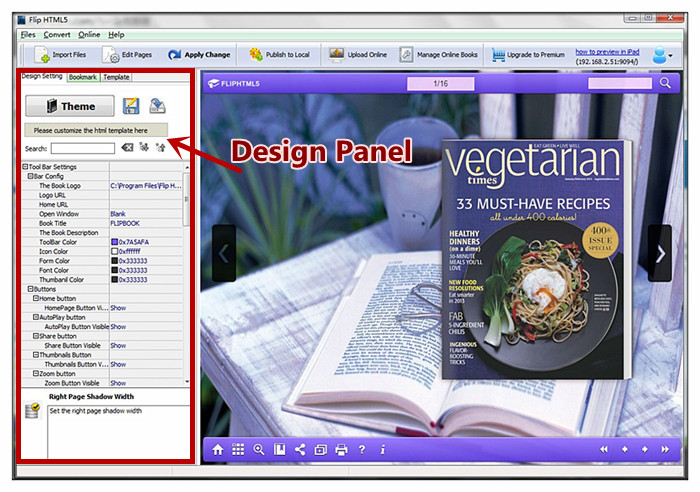Image resolution: width=700 pixels, height=492 pixels.
Task: Select The Book Description row
Action: [x=102, y=233]
